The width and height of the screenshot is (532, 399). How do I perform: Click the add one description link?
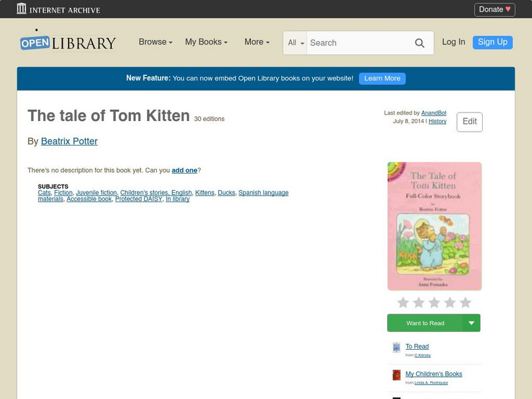[183, 170]
